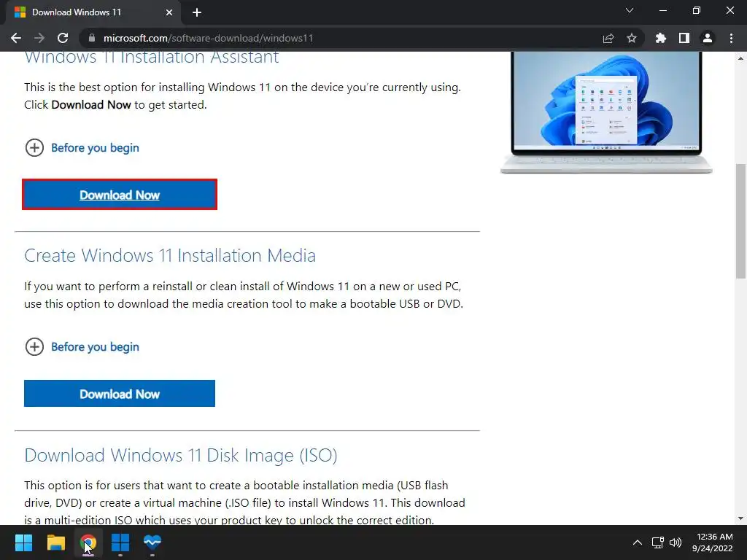Click Download Now for Installation Media
This screenshot has height=560, width=747.
coord(120,393)
